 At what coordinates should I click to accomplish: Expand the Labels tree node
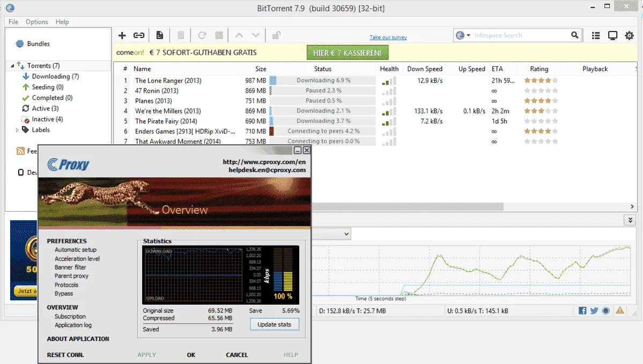tap(17, 130)
